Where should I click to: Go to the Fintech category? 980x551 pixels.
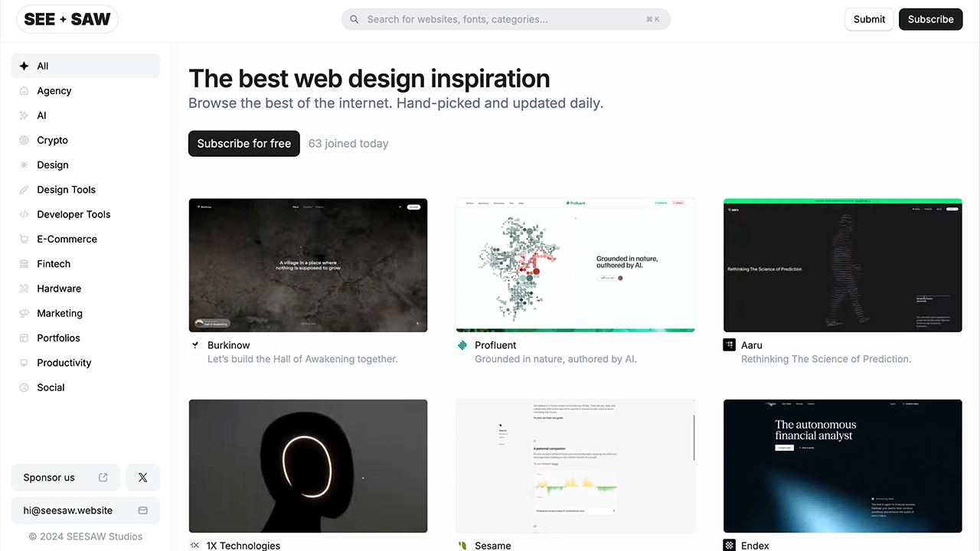coord(54,263)
